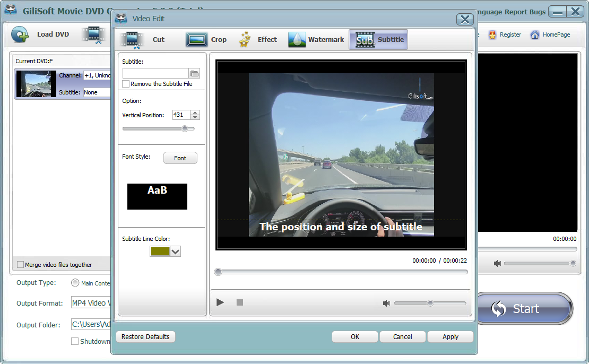Stop the preview video
The image size is (589, 364).
pos(240,302)
